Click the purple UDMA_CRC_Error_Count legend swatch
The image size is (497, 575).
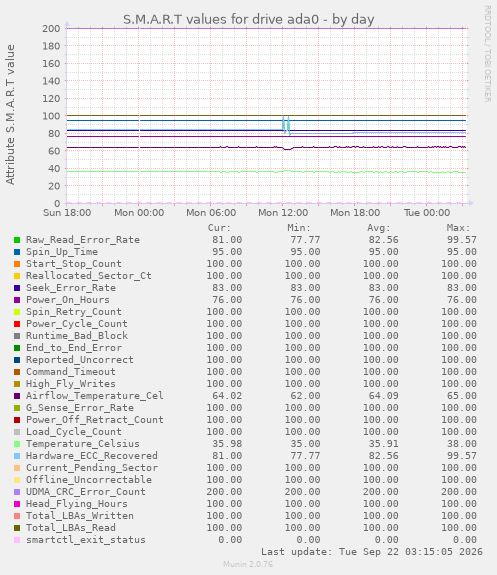click(17, 492)
